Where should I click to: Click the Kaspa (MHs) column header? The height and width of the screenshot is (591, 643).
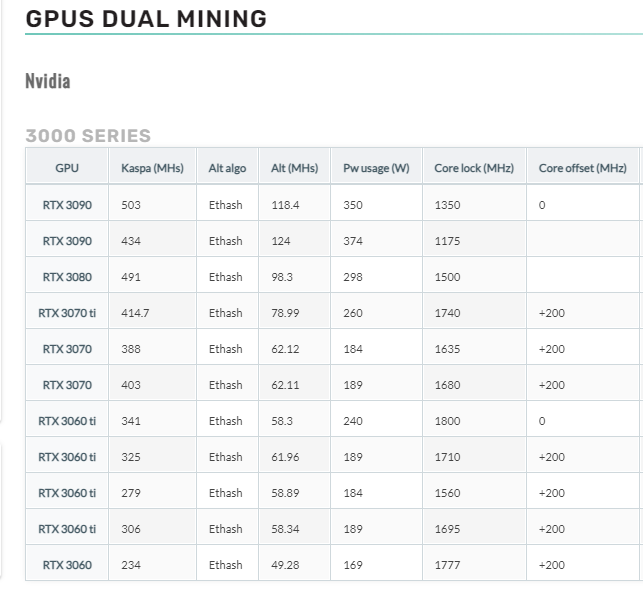click(152, 168)
